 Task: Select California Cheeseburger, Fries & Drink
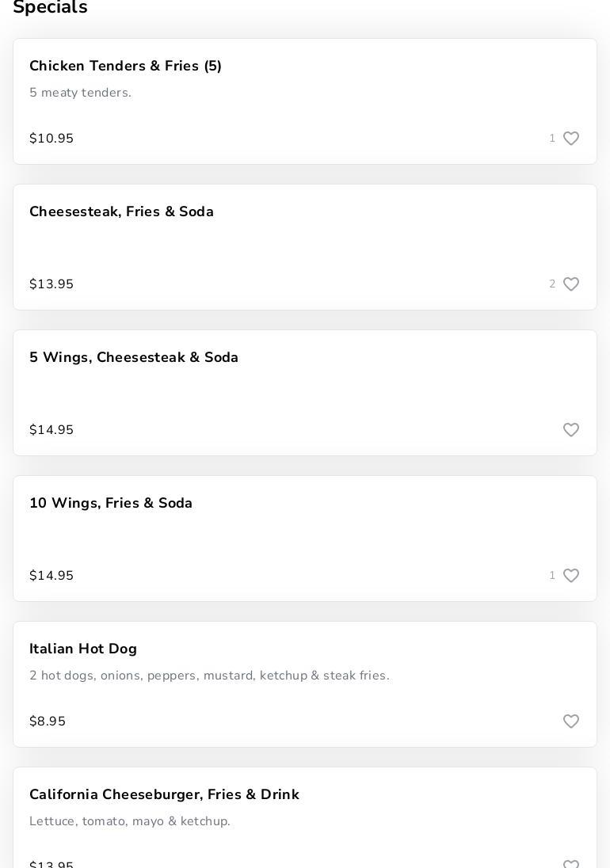[164, 795]
